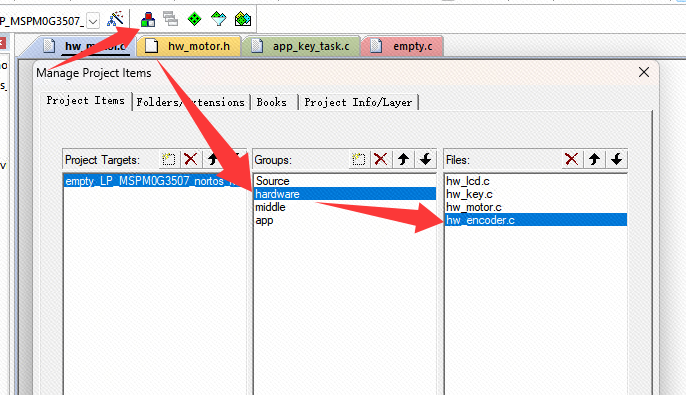Select the middle group

tap(345, 207)
